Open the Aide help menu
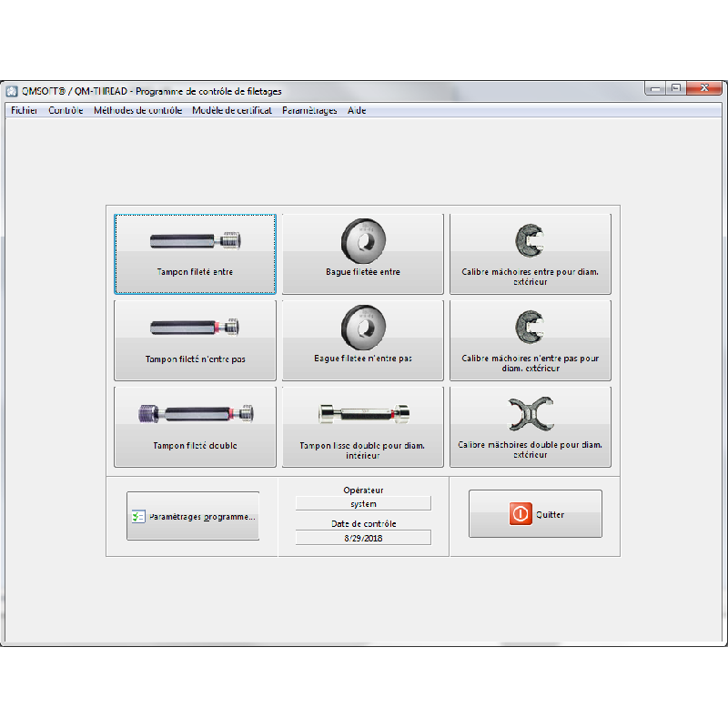This screenshot has height=728, width=728. click(x=357, y=111)
